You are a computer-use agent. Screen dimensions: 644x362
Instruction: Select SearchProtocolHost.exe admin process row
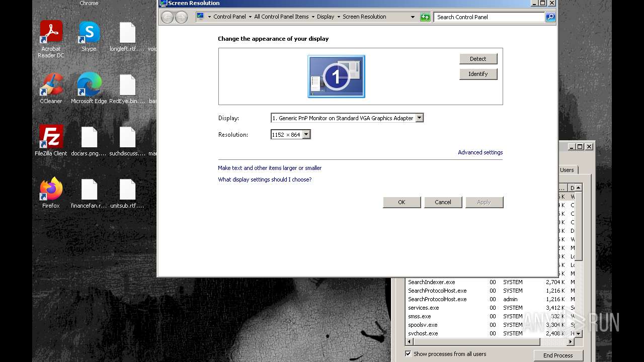click(490, 299)
